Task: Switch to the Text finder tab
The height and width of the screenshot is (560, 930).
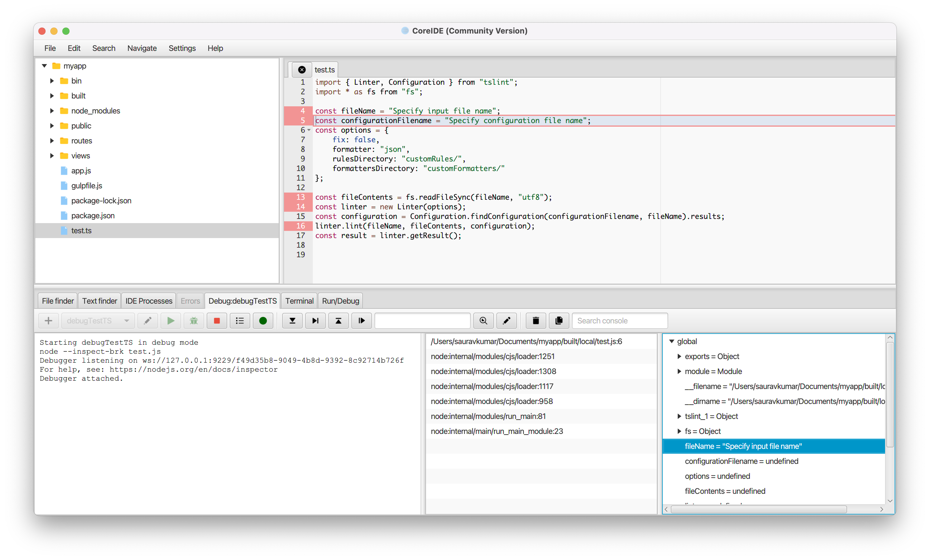Action: tap(100, 301)
